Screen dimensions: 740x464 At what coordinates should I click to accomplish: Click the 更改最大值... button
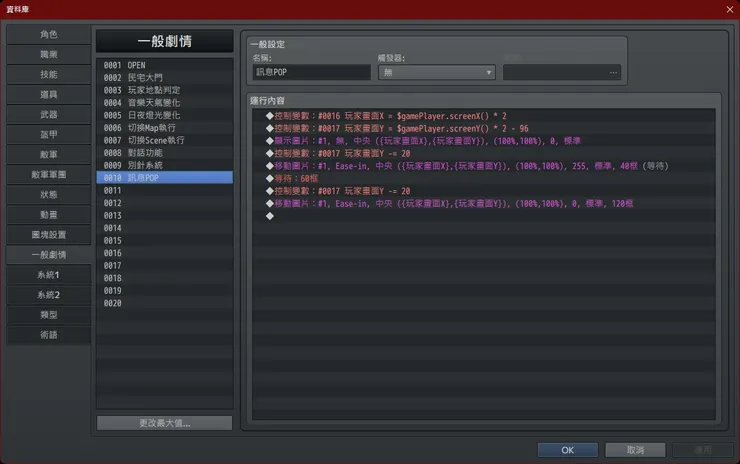tap(164, 423)
